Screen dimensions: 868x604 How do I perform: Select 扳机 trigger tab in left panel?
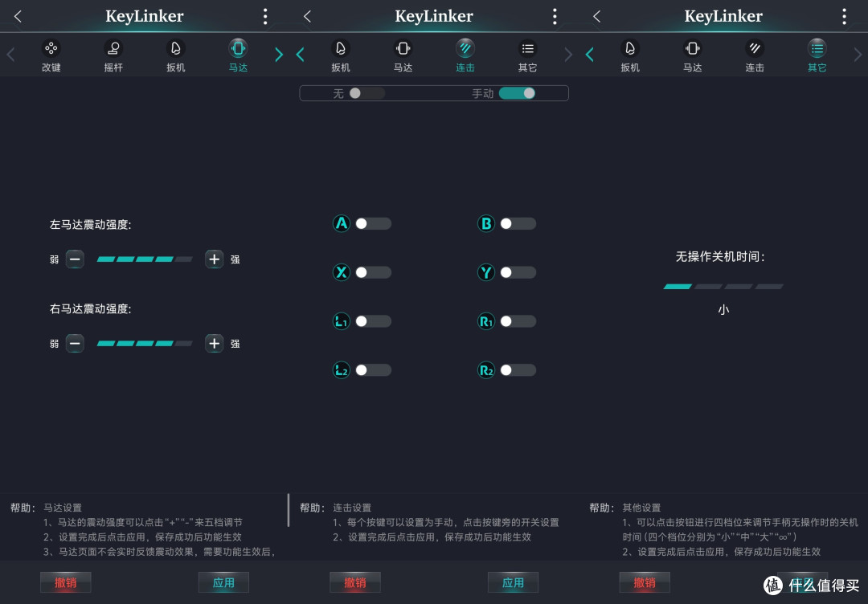pyautogui.click(x=175, y=55)
